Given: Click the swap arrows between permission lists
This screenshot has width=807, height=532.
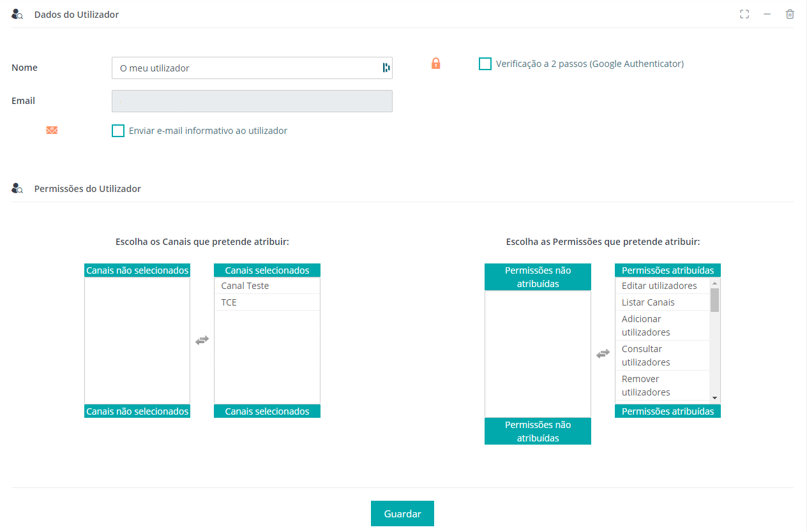Looking at the screenshot, I should [603, 353].
